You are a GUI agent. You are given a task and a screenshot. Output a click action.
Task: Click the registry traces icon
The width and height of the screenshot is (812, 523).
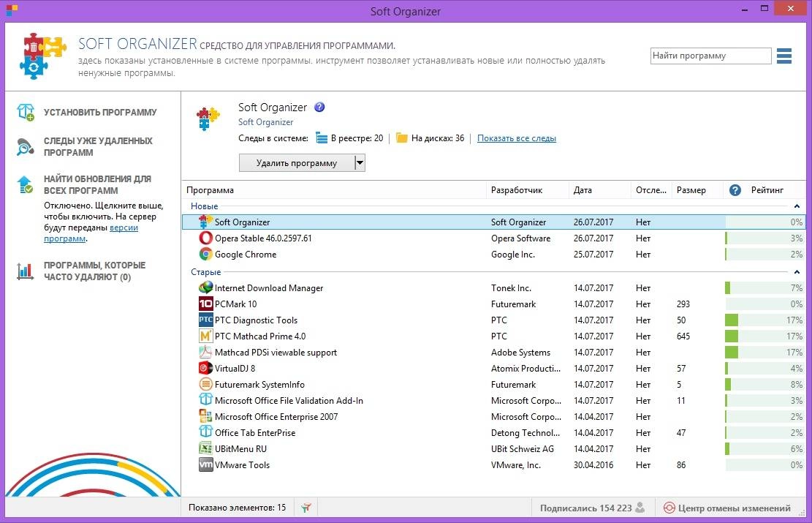click(x=322, y=138)
